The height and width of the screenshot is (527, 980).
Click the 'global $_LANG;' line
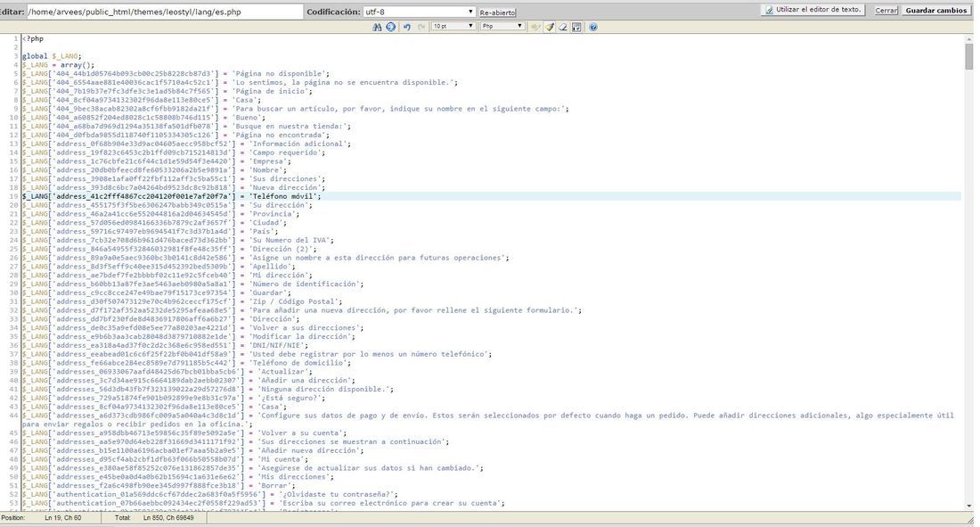pyautogui.click(x=52, y=56)
